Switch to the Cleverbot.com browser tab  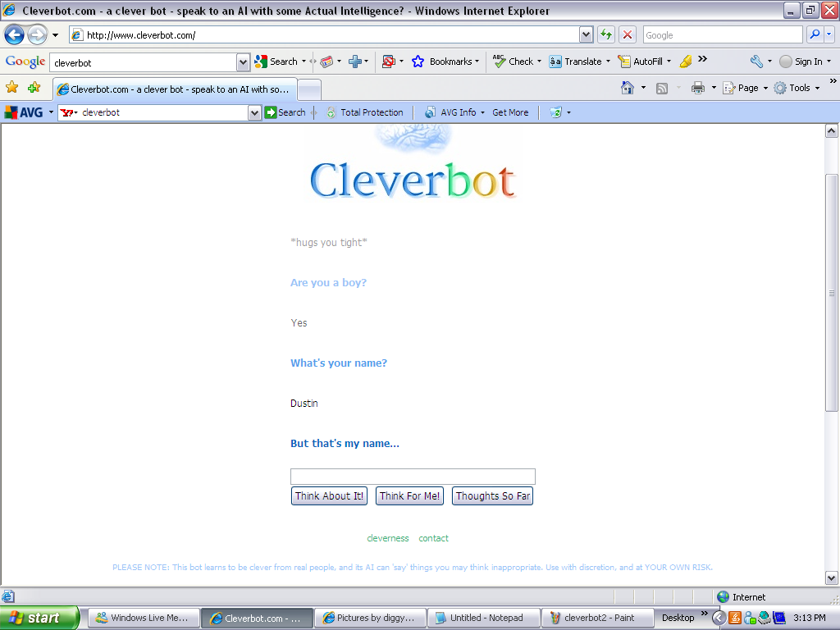pyautogui.click(x=172, y=89)
